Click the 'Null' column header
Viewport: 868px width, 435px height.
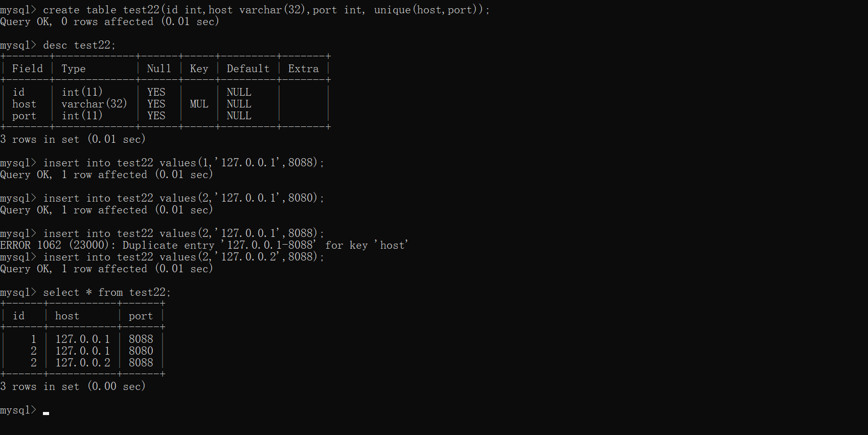point(159,69)
